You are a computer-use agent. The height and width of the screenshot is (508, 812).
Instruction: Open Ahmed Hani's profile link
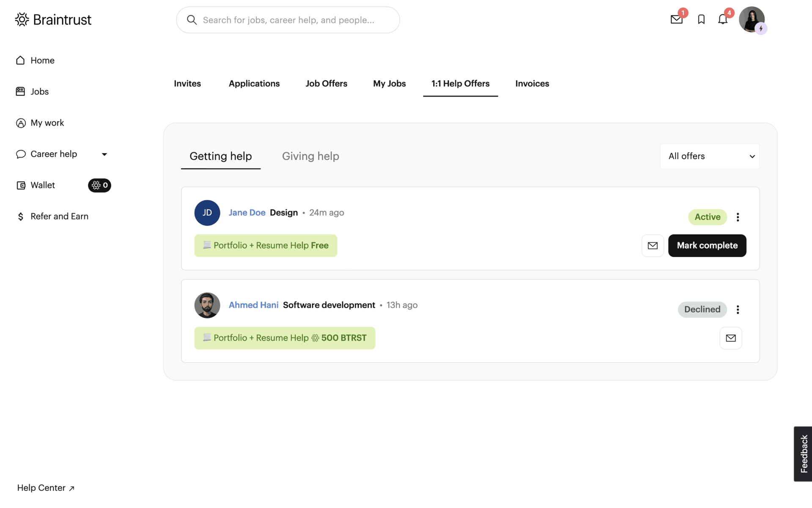pos(253,305)
